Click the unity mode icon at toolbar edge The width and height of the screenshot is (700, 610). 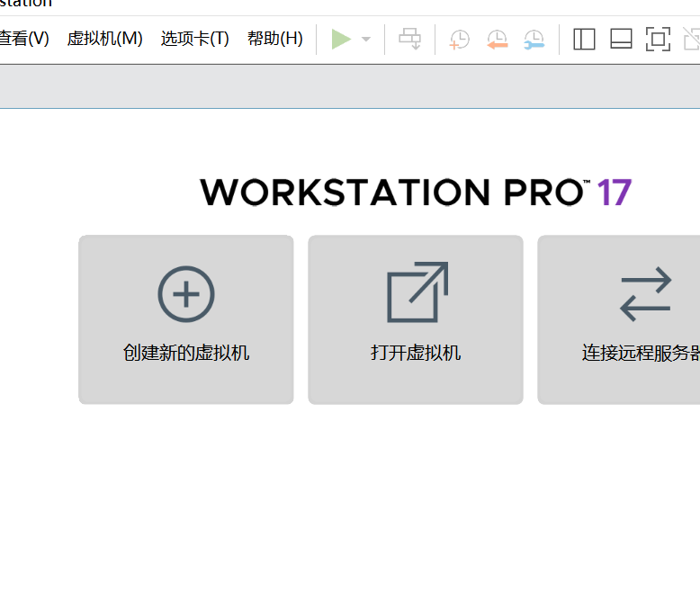click(x=692, y=40)
